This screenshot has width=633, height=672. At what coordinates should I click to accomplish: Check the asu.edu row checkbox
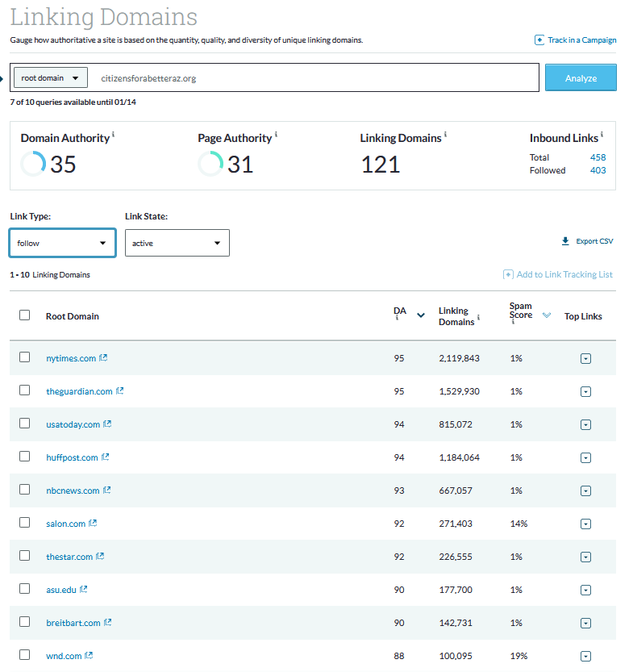click(x=24, y=588)
